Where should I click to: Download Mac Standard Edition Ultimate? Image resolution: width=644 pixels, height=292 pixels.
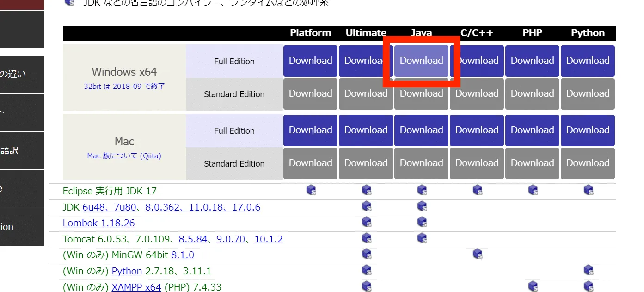point(366,163)
